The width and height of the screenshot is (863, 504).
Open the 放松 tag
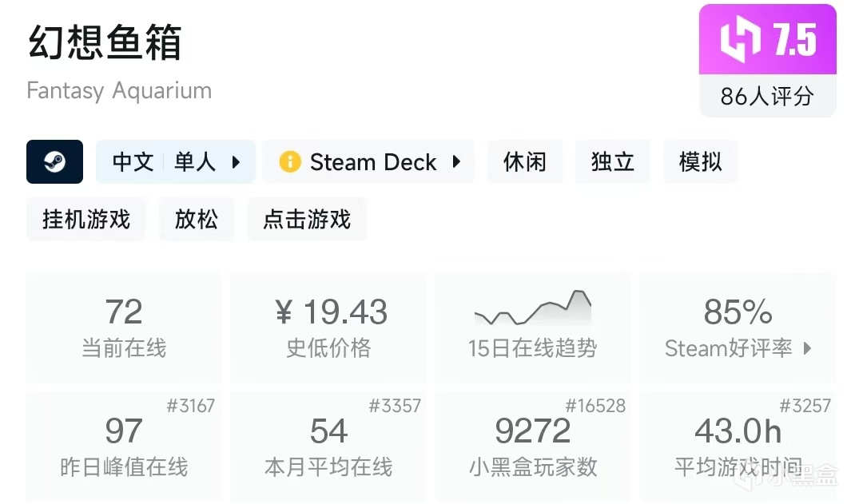click(197, 220)
